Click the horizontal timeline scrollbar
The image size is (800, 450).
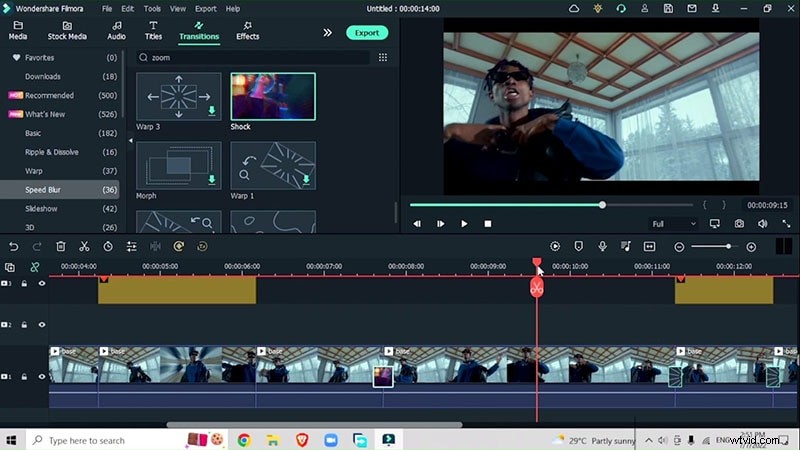click(314, 424)
